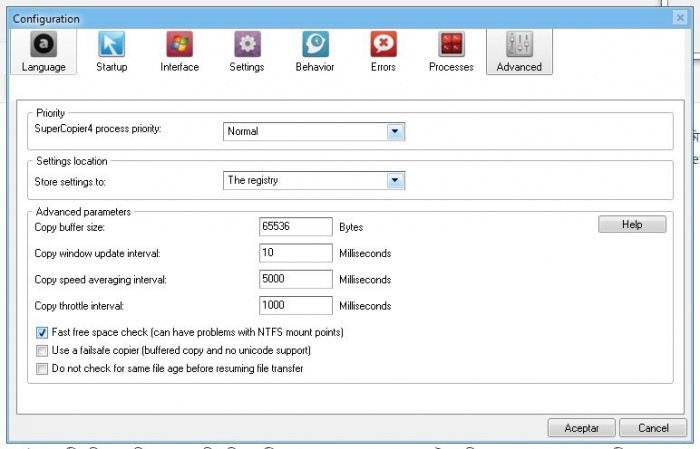Click the Errors tab label

tap(383, 67)
